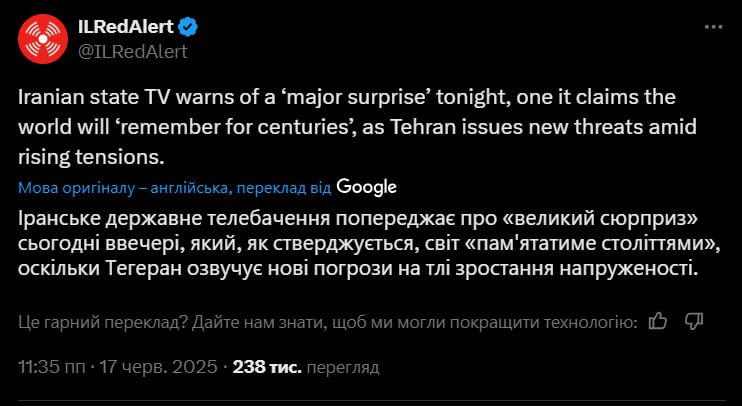Open the 11:35 пп tweet time link

point(52,367)
